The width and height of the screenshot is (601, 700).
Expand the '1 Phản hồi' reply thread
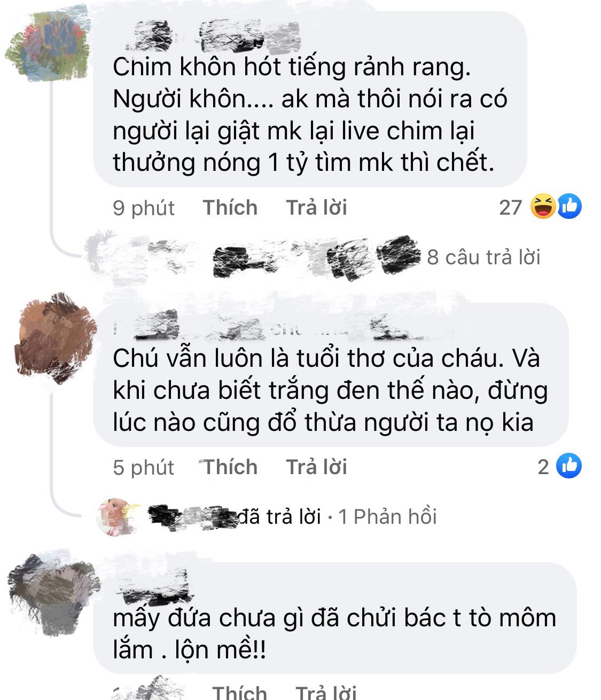coord(388,516)
